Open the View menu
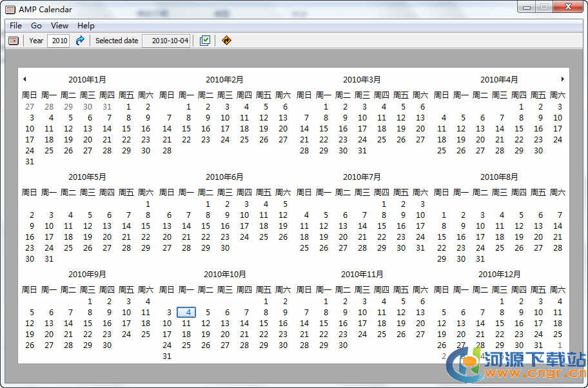 click(59, 26)
